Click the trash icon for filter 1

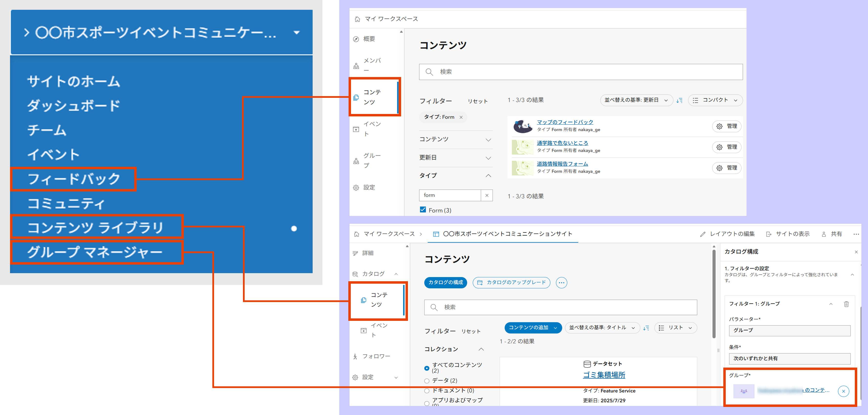pos(846,304)
